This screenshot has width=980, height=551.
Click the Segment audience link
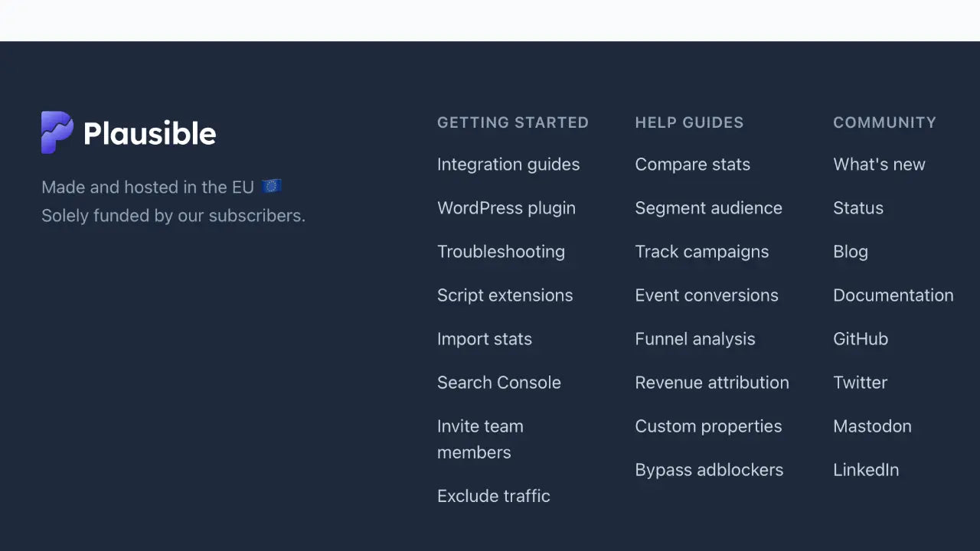[708, 207]
